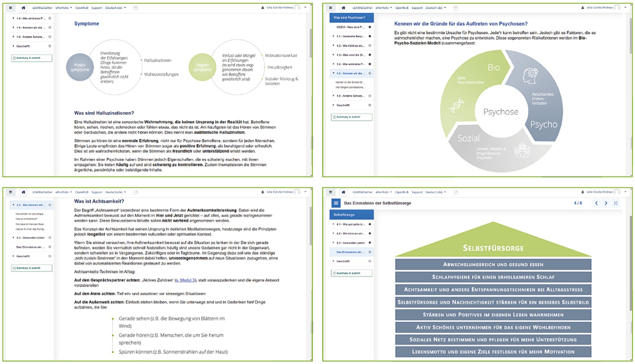Open OpenRUB in the Achtsamkeit panel navbar
This screenshot has height=364, width=635.
click(x=81, y=192)
